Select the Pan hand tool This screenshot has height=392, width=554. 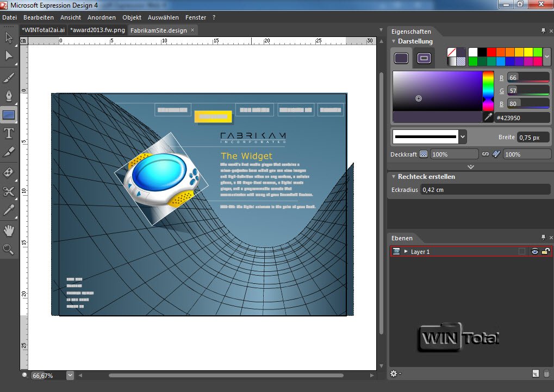pos(9,231)
